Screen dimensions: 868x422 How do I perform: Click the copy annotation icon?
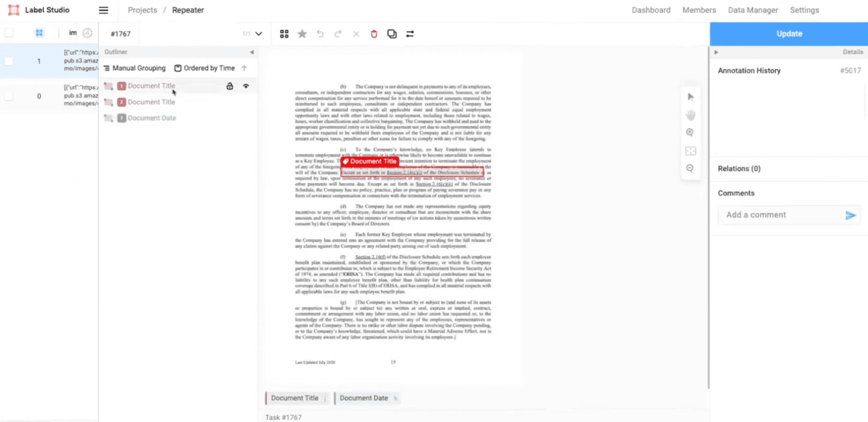(x=391, y=34)
